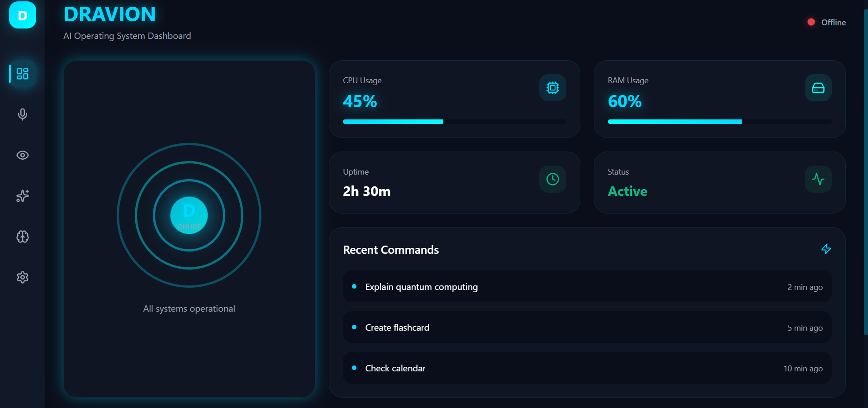Screen dimensions: 868x408
Task: Click the activity pulse icon on Status card
Action: [x=818, y=179]
